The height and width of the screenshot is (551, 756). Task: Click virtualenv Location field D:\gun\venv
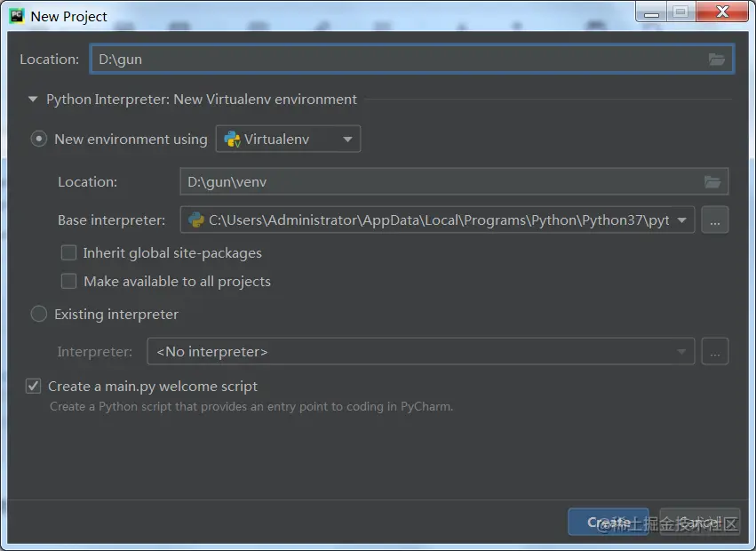(454, 182)
